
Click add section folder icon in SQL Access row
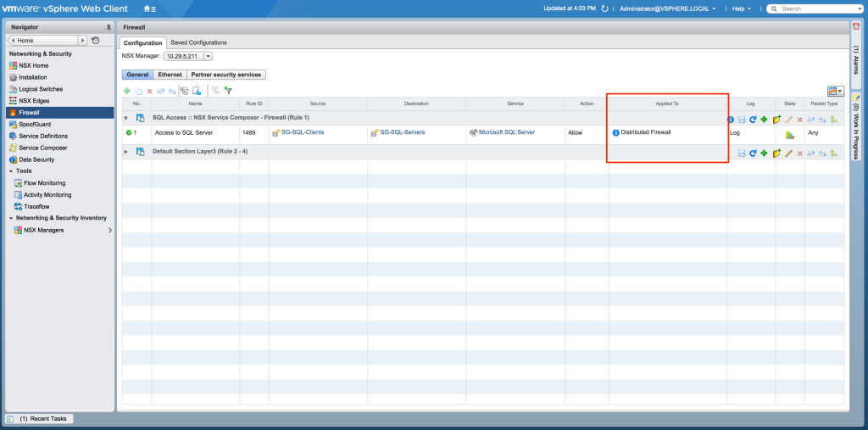click(776, 119)
